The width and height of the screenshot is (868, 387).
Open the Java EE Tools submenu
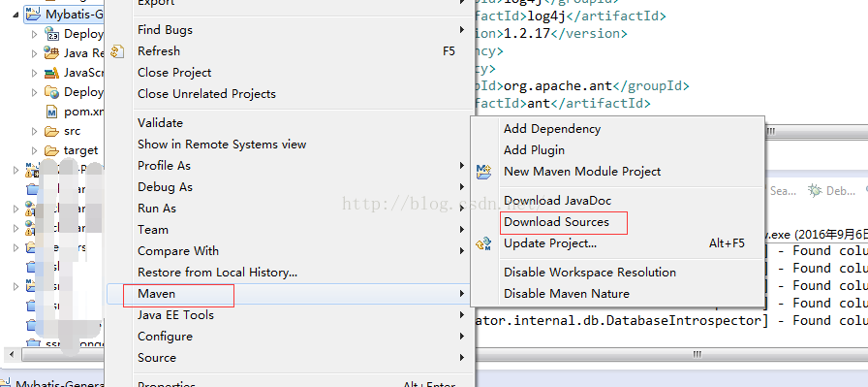(x=290, y=315)
